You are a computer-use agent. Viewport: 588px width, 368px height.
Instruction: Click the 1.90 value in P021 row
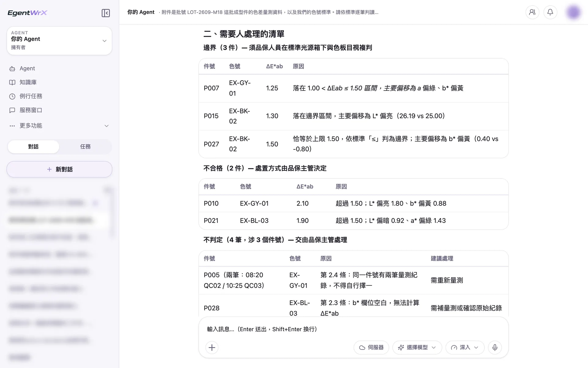click(303, 221)
